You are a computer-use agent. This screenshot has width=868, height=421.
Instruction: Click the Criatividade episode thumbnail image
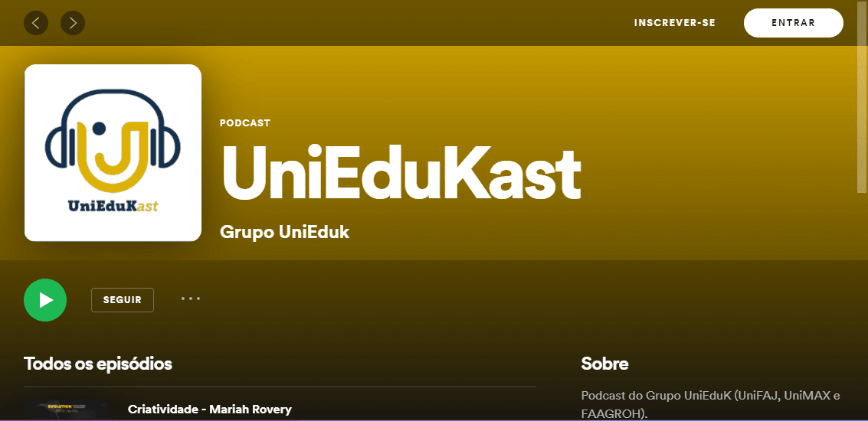(x=67, y=411)
